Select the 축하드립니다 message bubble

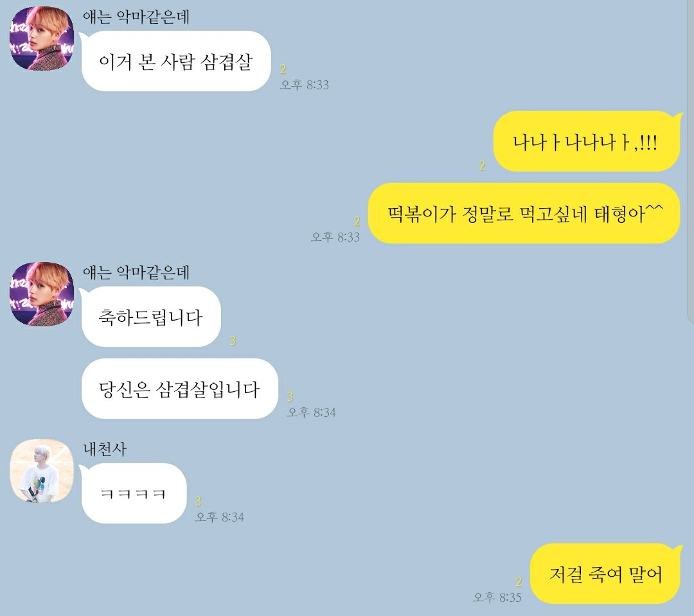coord(151,317)
